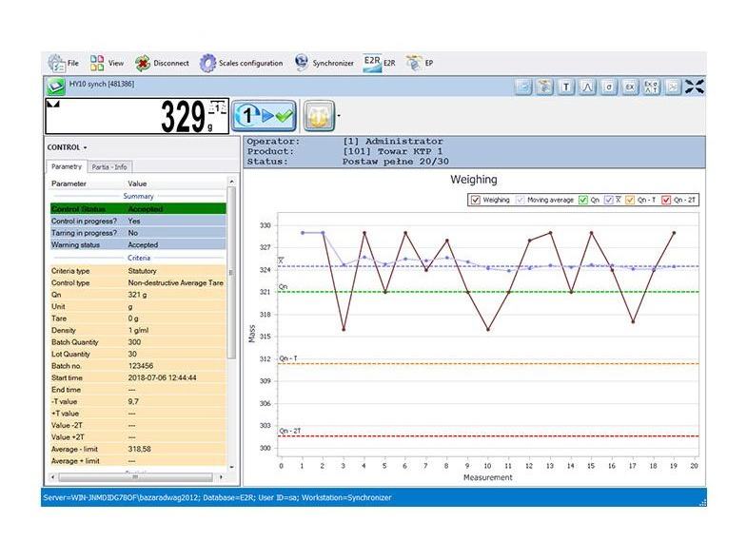Select the Control type row

(x=138, y=282)
